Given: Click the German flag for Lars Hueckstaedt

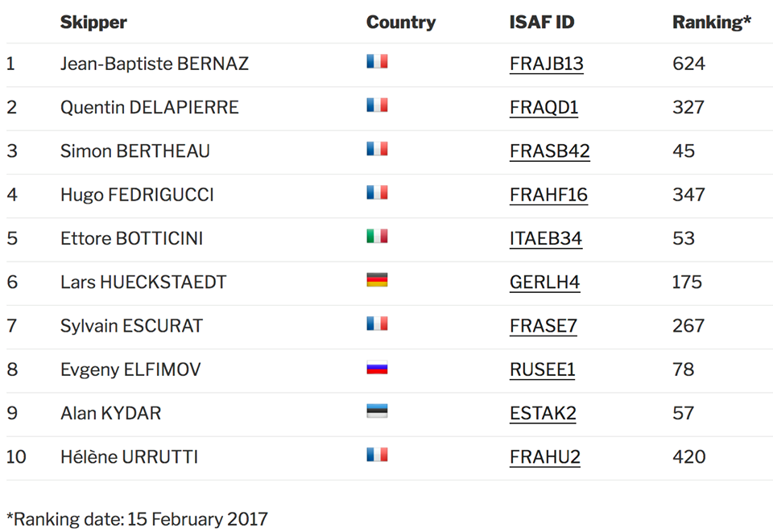Looking at the screenshot, I should (377, 280).
